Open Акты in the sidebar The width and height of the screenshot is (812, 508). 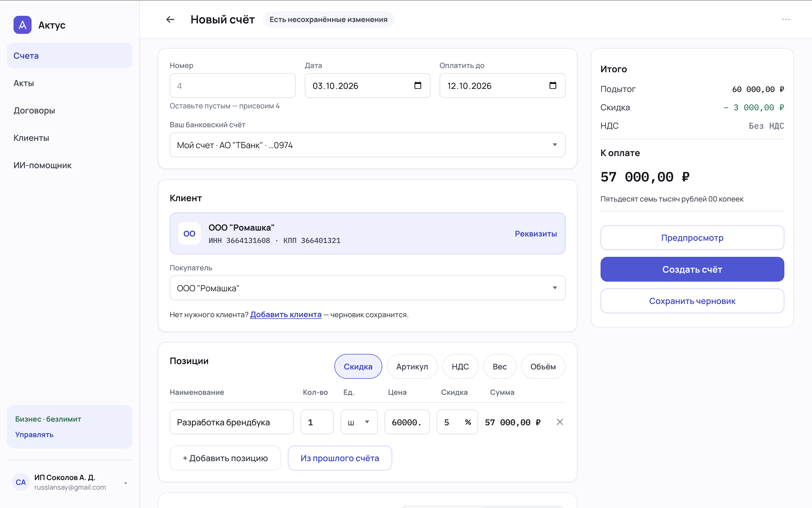point(69,83)
